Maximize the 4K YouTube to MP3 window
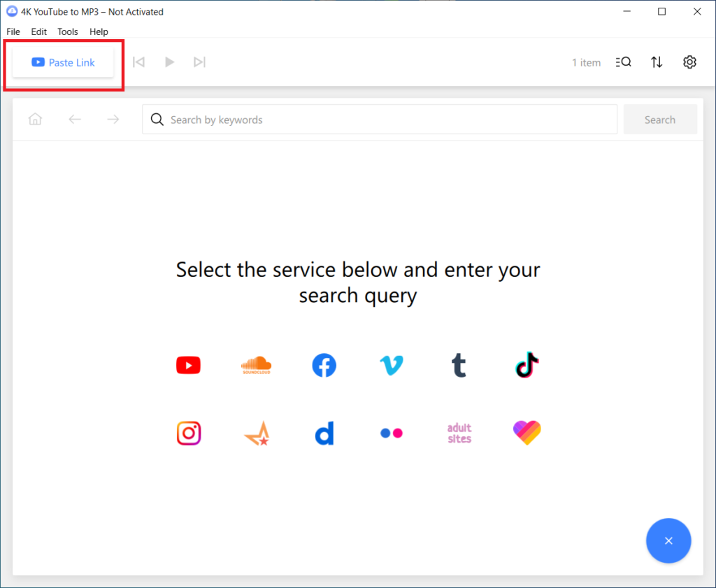The height and width of the screenshot is (588, 716). pos(661,11)
